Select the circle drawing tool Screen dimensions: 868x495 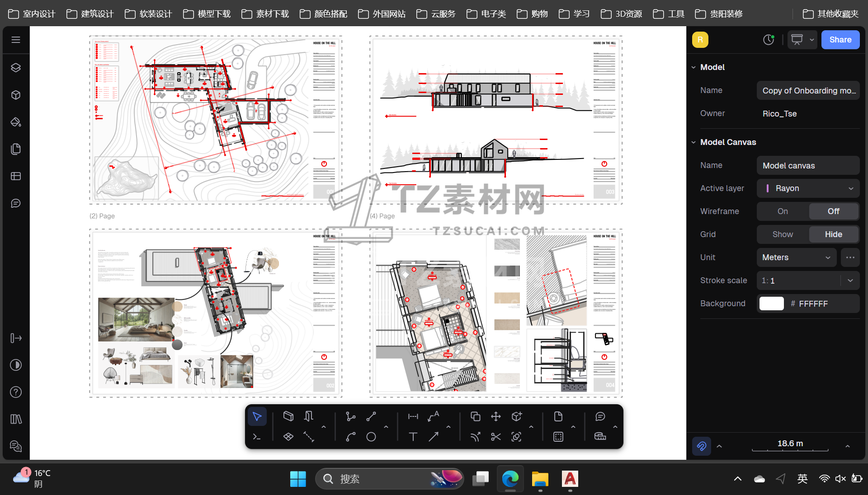371,437
